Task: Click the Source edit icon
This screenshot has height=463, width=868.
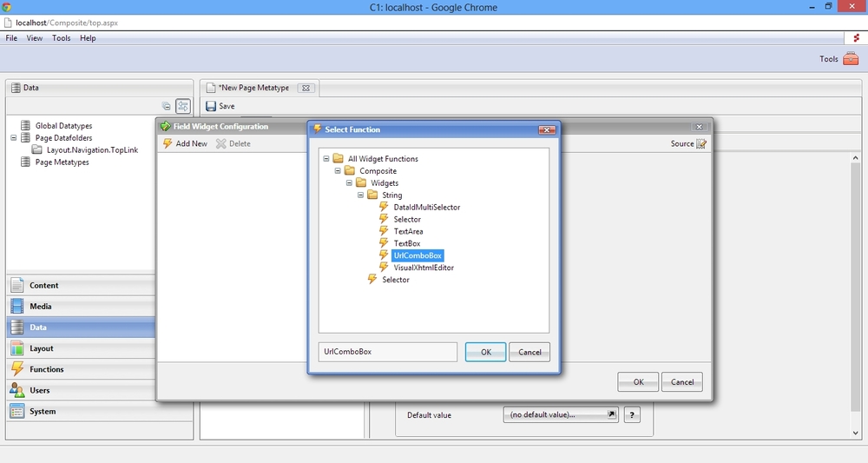Action: (701, 143)
